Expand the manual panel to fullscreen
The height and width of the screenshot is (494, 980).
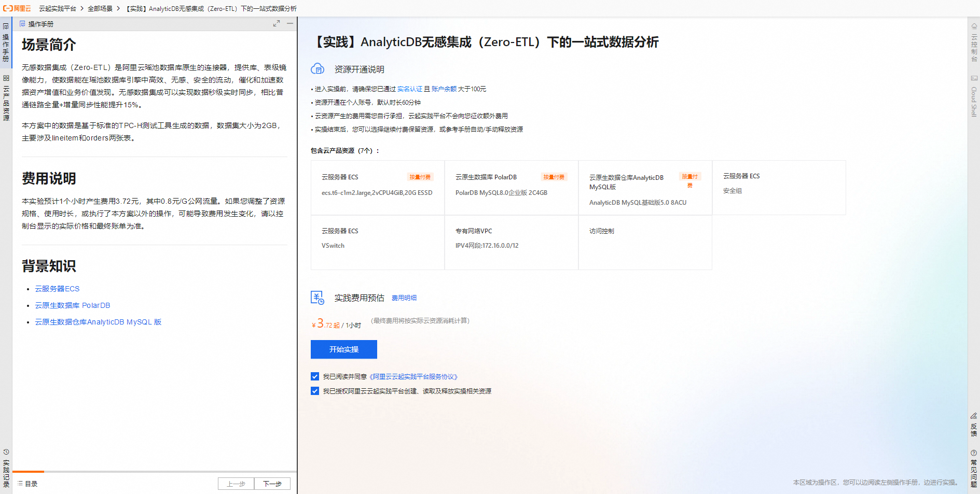click(277, 24)
